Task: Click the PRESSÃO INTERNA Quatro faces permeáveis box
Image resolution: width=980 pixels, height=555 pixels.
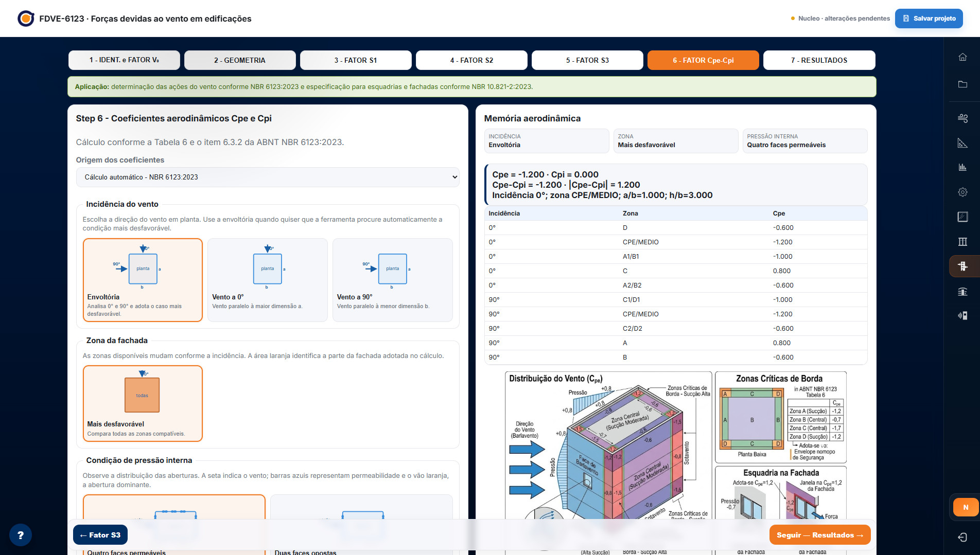Action: 805,141
